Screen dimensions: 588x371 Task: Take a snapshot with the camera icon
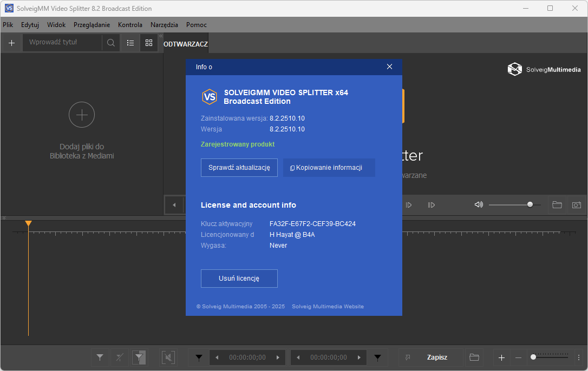click(x=577, y=204)
